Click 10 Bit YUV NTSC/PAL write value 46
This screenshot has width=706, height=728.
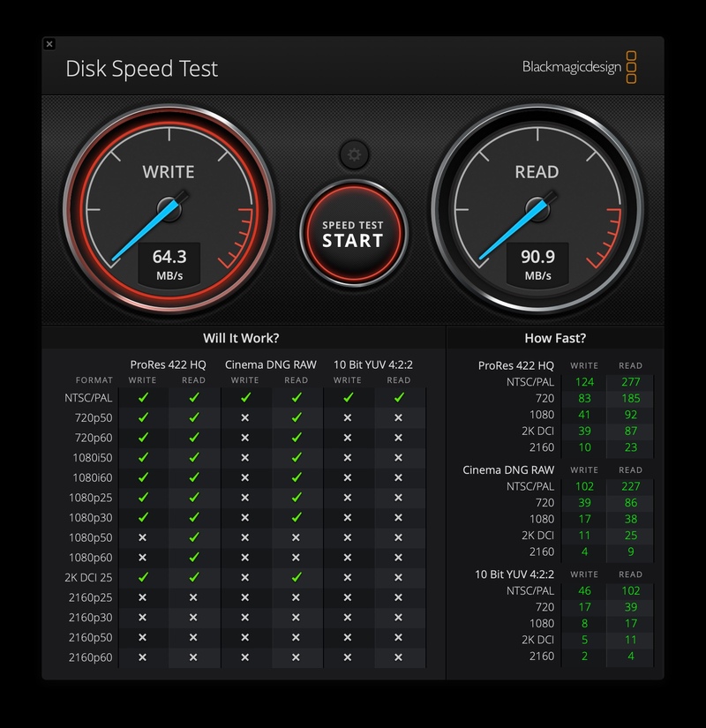584,590
